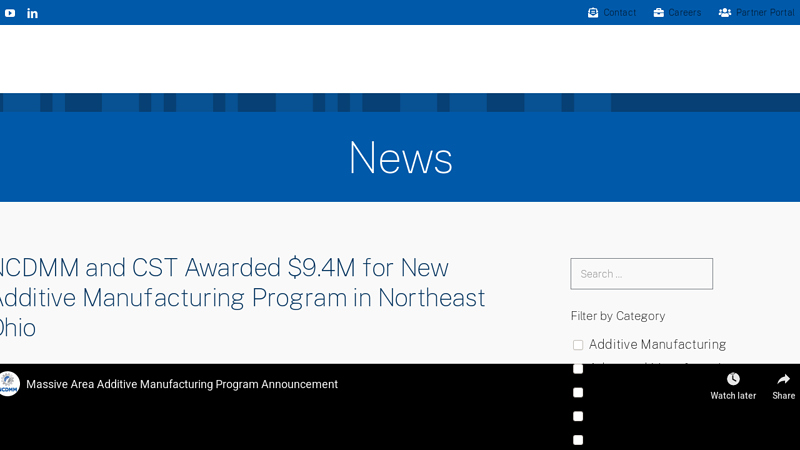The image size is (800, 450).
Task: Click the NCDMM channel avatar on the video
Action: tap(9, 384)
